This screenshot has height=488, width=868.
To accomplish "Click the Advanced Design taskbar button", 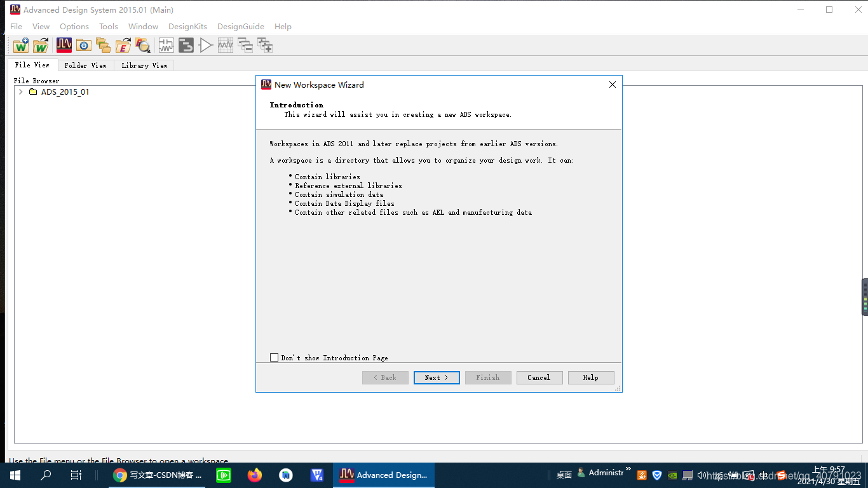I will point(384,475).
